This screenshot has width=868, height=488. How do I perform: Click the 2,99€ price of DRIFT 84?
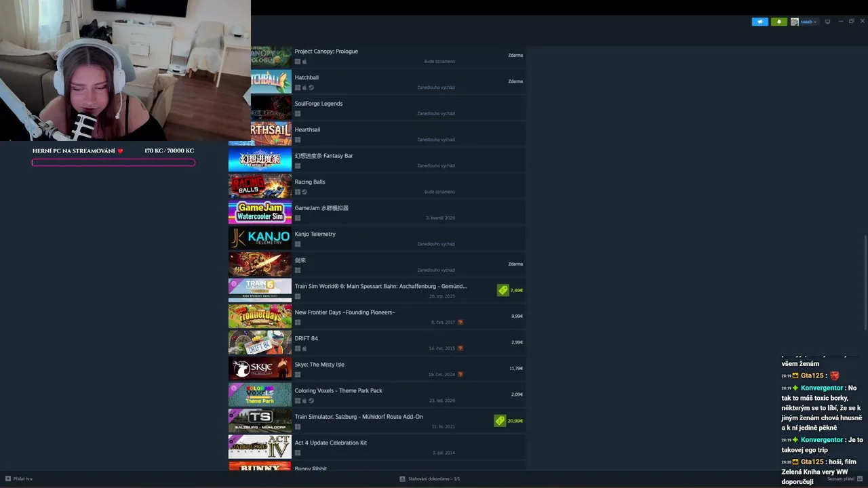click(517, 342)
